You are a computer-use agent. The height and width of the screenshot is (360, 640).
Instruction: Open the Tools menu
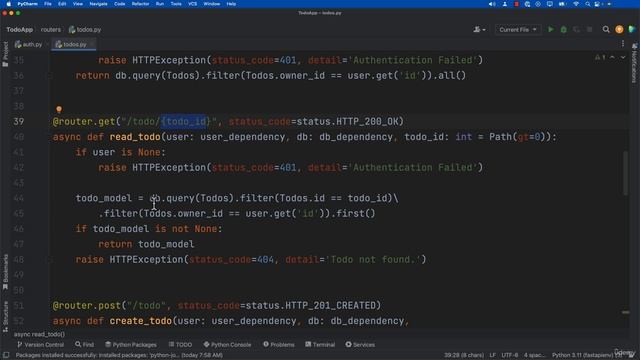tap(176, 4)
